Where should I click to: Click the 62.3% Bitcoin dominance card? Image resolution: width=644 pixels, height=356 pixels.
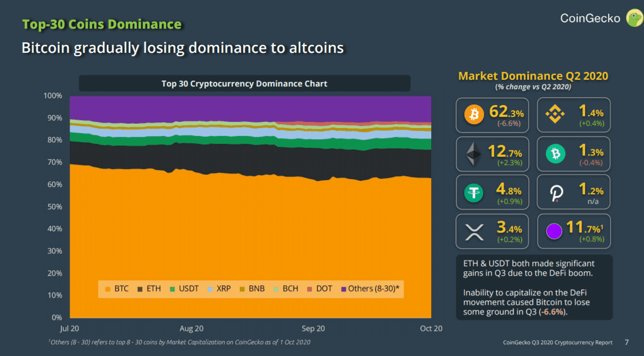(492, 115)
